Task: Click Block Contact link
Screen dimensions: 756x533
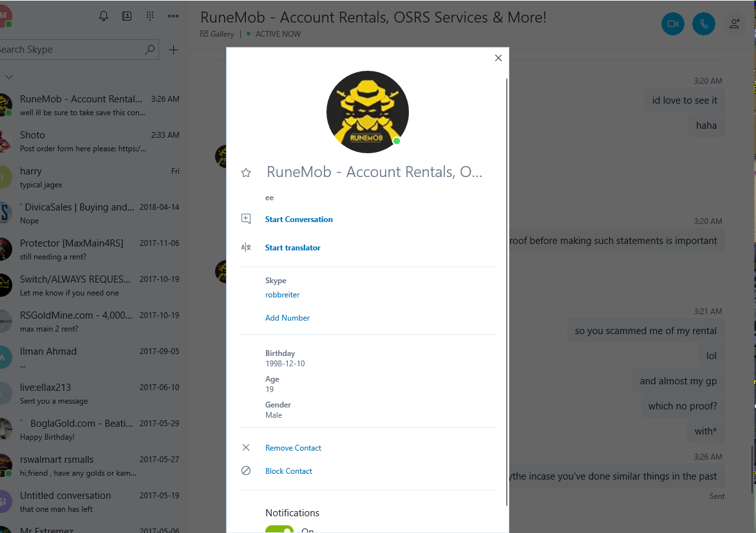Action: [288, 471]
